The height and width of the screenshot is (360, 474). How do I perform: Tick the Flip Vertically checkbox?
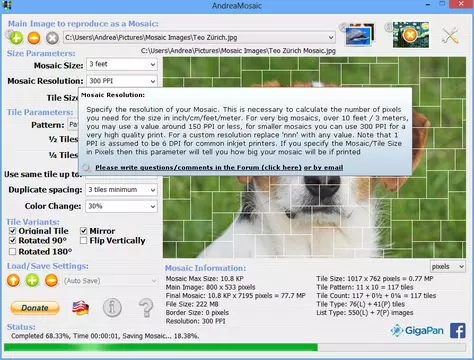[x=84, y=240]
